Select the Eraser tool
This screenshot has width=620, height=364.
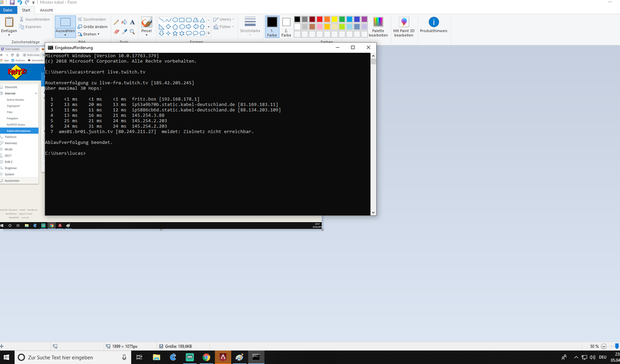click(x=116, y=31)
